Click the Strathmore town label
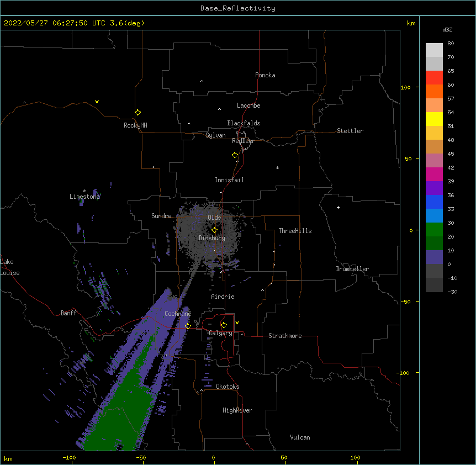Screen dimensions: 476x465 click(x=285, y=336)
